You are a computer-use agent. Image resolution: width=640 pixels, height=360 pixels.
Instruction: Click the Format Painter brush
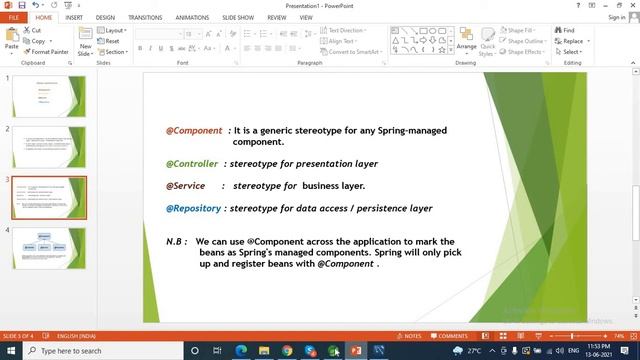coord(46,52)
